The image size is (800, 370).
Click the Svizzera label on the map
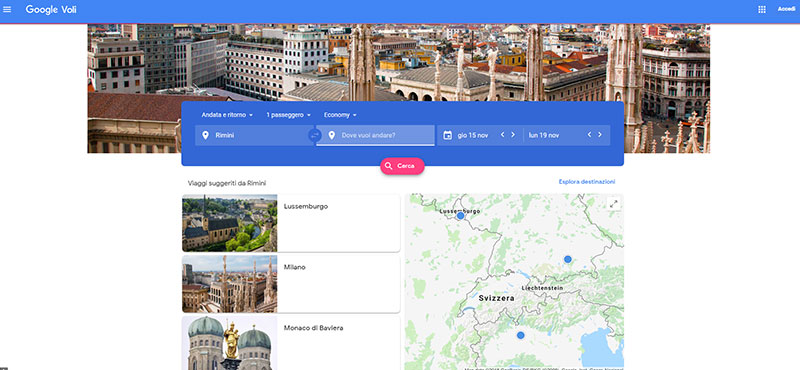click(496, 298)
